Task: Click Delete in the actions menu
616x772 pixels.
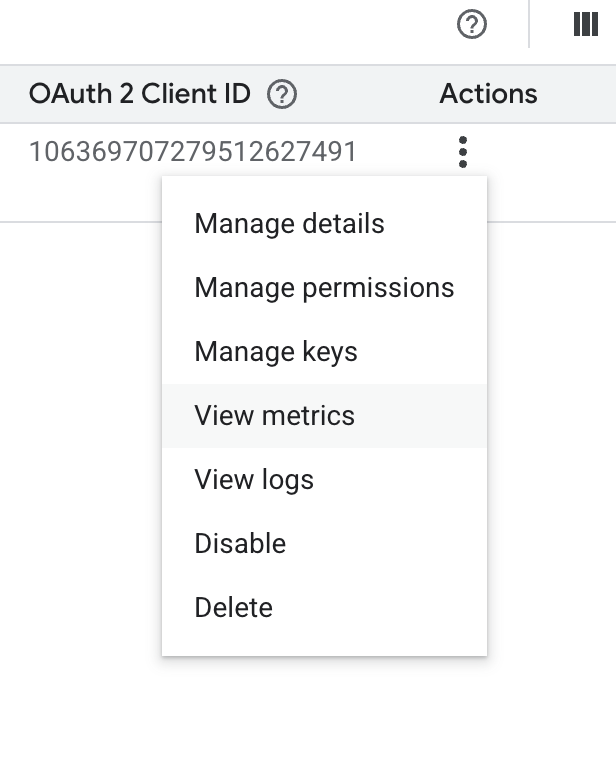Action: coord(233,608)
